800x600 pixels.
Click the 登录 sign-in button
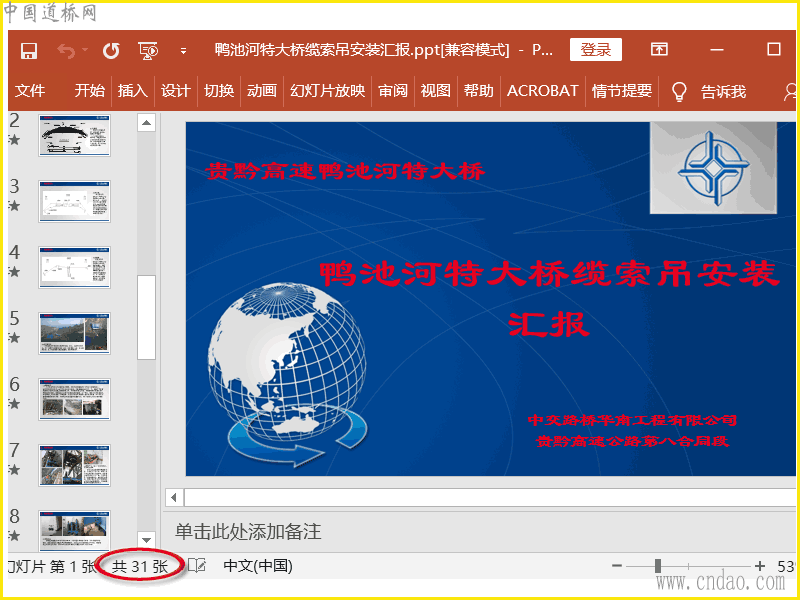pyautogui.click(x=595, y=49)
